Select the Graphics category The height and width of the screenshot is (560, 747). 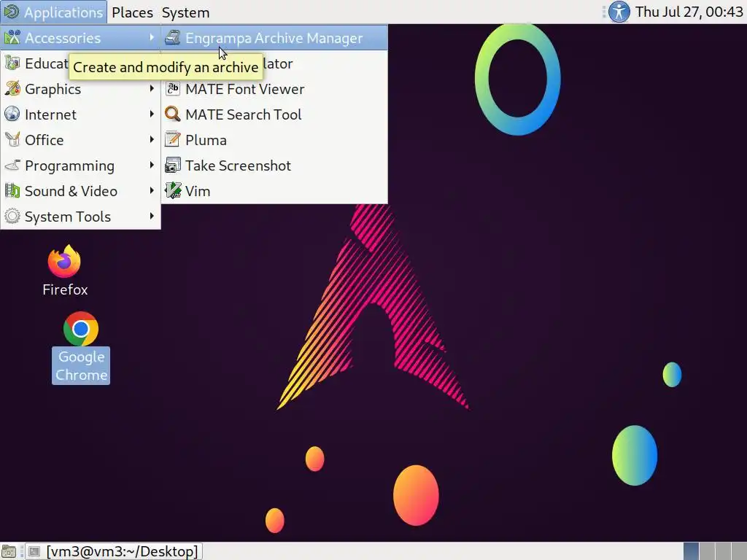[x=80, y=89]
